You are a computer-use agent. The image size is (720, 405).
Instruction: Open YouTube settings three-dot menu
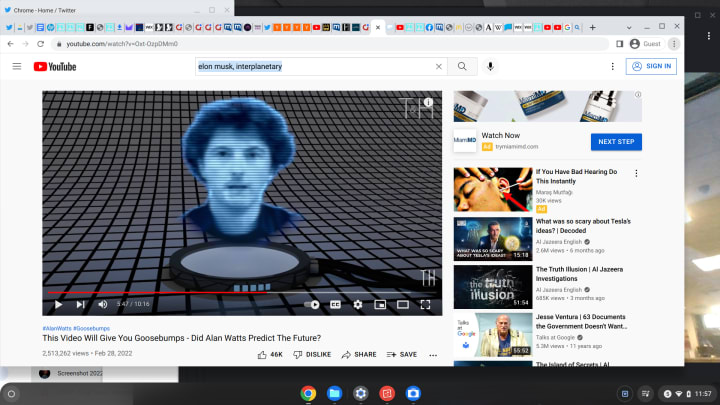[x=612, y=67]
